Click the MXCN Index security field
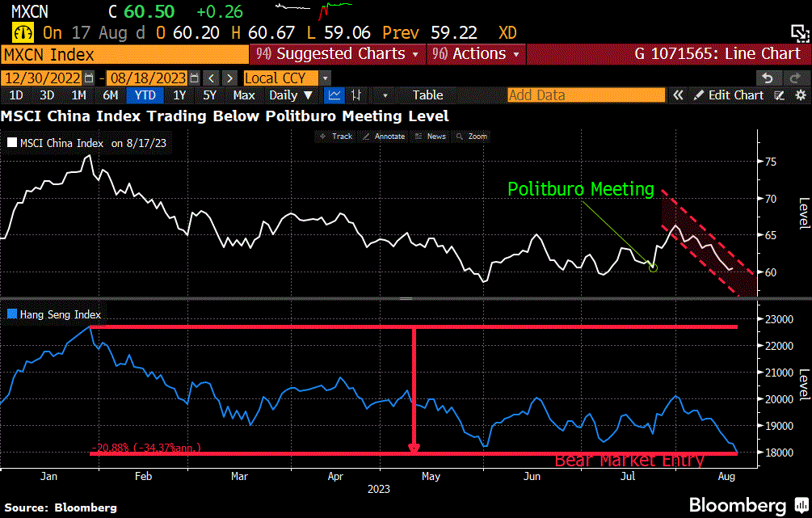This screenshot has height=518, width=812. point(124,54)
